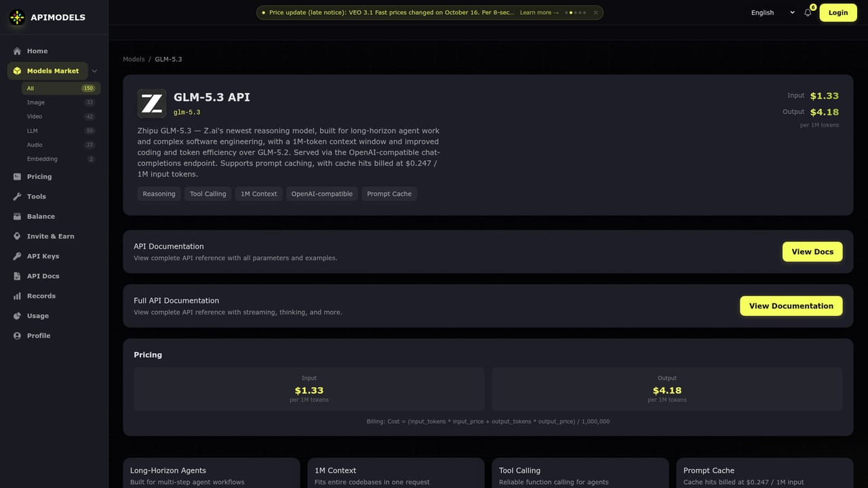This screenshot has height=488, width=868.
Task: Click the GLM-5.3 Z logo
Action: tap(152, 104)
